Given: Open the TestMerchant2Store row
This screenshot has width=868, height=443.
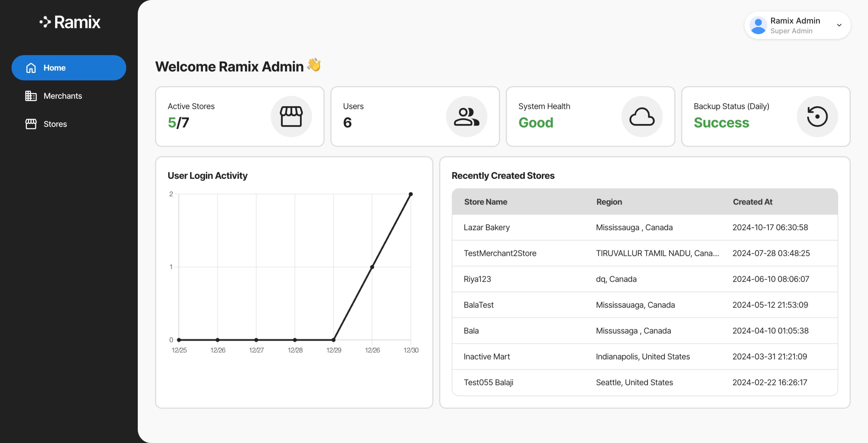Looking at the screenshot, I should tap(500, 253).
